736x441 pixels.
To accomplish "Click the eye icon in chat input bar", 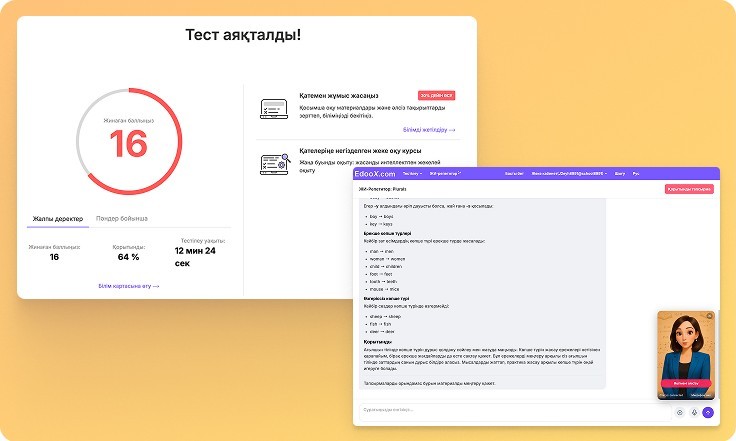I will coord(679,412).
